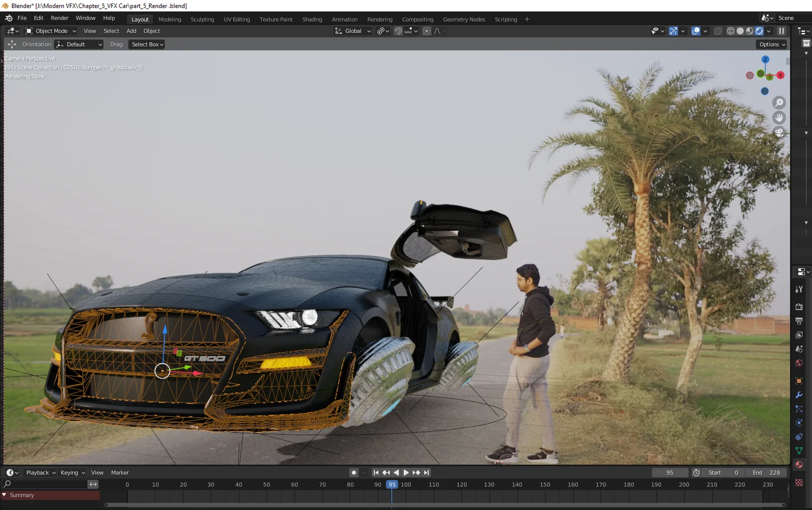Screen dimensions: 812x510
Task: Switch viewport to Wireframe shading mode
Action: 730,31
